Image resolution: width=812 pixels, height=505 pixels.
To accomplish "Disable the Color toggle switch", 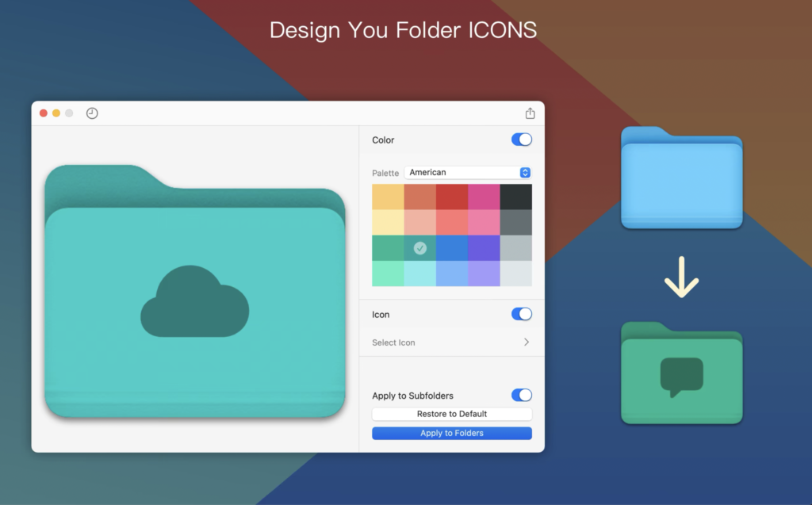I will [521, 140].
